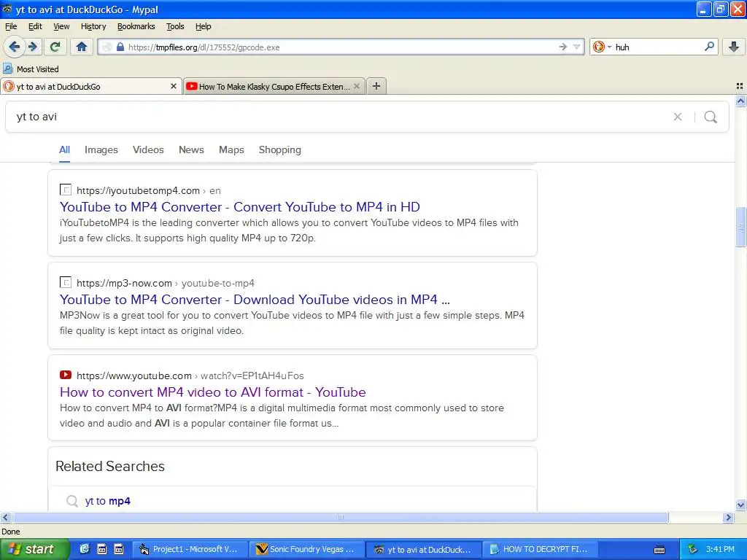The width and height of the screenshot is (747, 560).
Task: Open the Bookmarks menu
Action: click(136, 26)
